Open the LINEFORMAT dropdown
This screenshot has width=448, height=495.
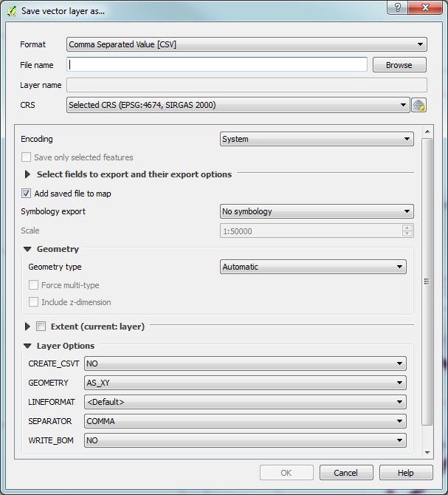coord(245,402)
